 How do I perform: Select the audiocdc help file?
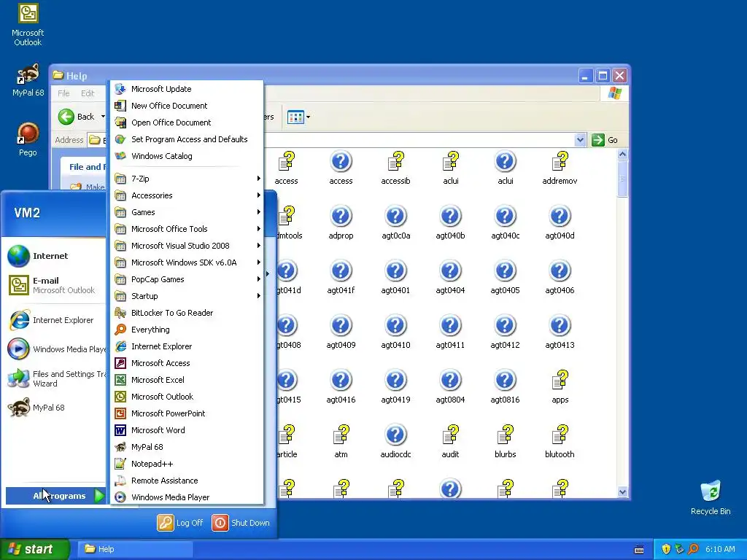coord(395,441)
